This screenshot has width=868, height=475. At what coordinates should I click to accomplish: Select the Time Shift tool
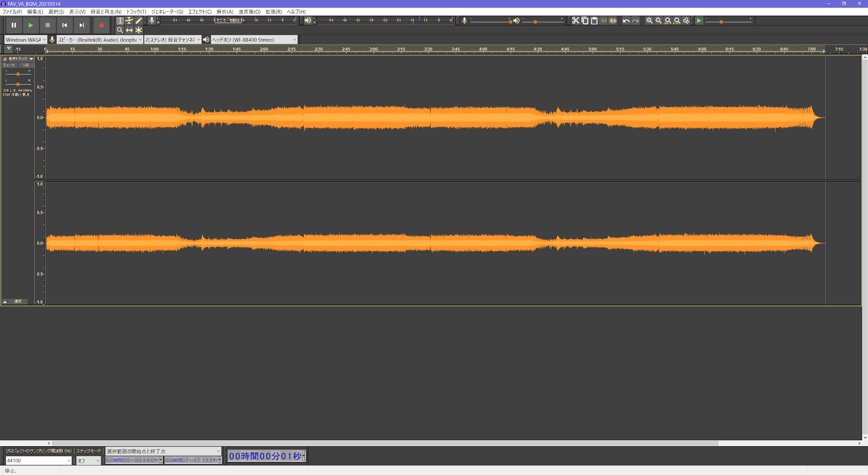tap(129, 30)
